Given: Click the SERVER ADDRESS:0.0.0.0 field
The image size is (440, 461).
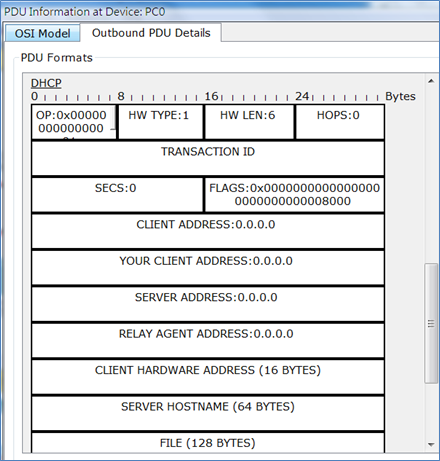Looking at the screenshot, I should 208,304.
